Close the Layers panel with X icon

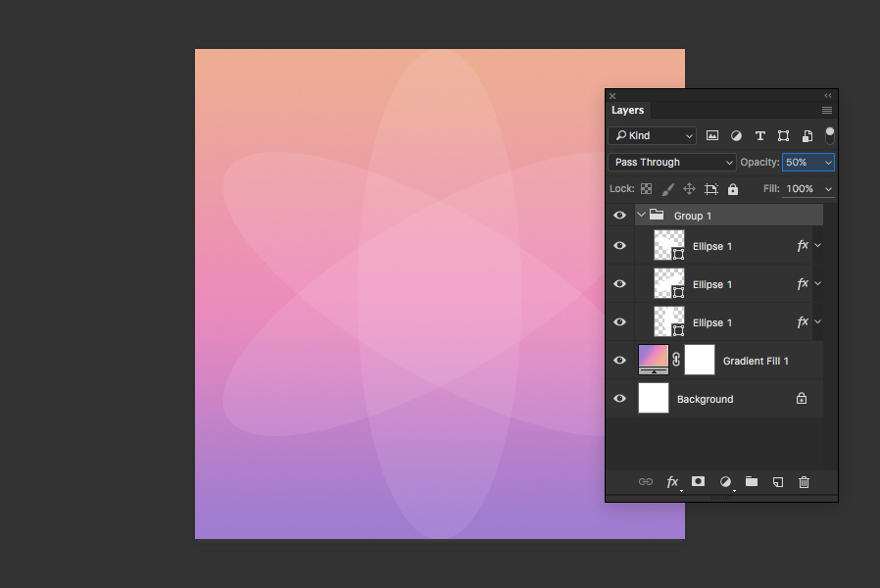coord(612,96)
